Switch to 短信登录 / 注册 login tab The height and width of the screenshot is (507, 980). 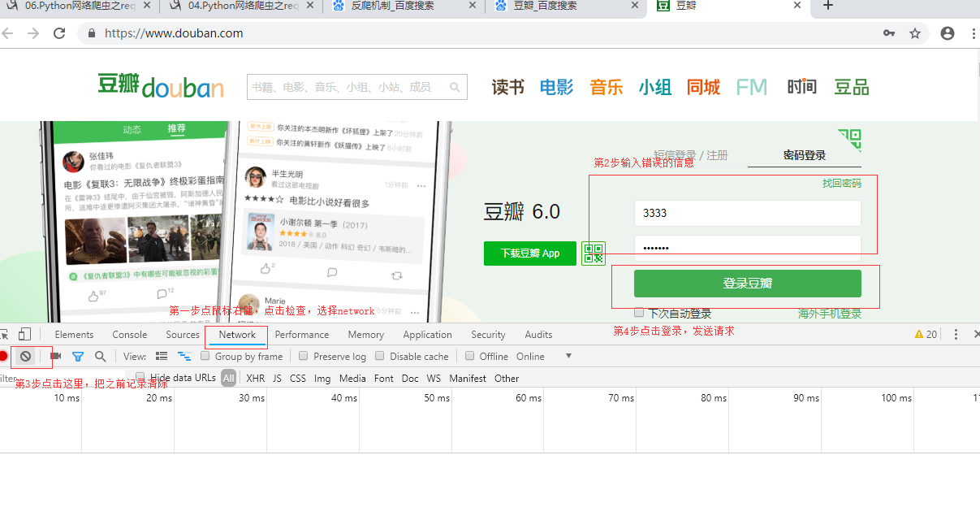pyautogui.click(x=691, y=155)
